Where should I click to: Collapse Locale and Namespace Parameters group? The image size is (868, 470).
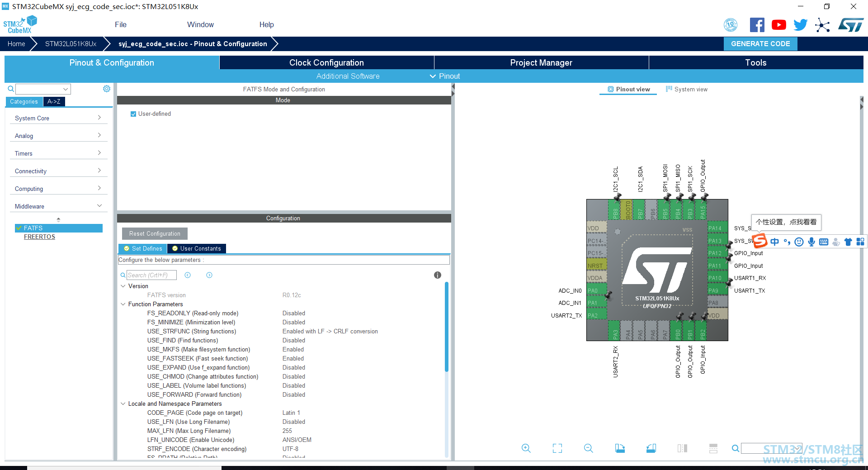click(x=123, y=404)
